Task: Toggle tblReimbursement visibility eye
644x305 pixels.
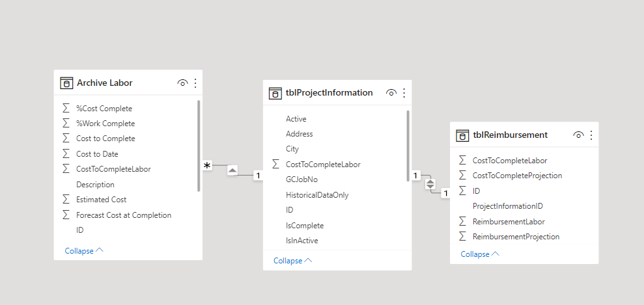Action: tap(578, 135)
